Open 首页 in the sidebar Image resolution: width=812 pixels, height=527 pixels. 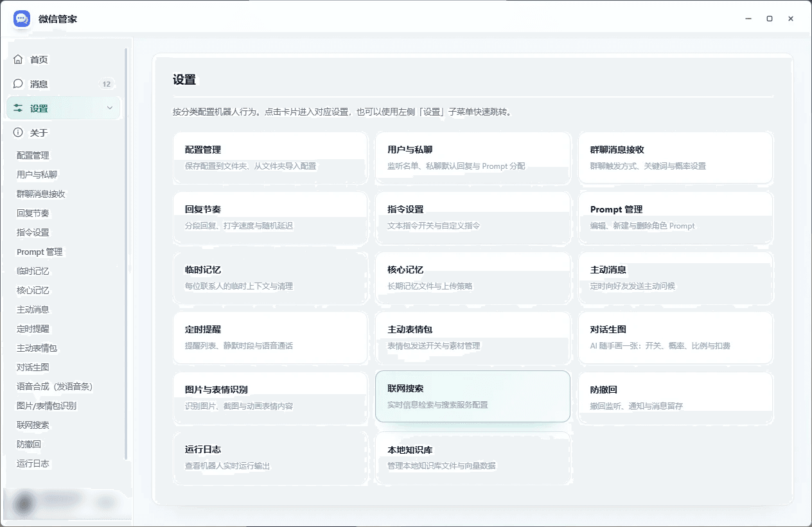(64, 59)
